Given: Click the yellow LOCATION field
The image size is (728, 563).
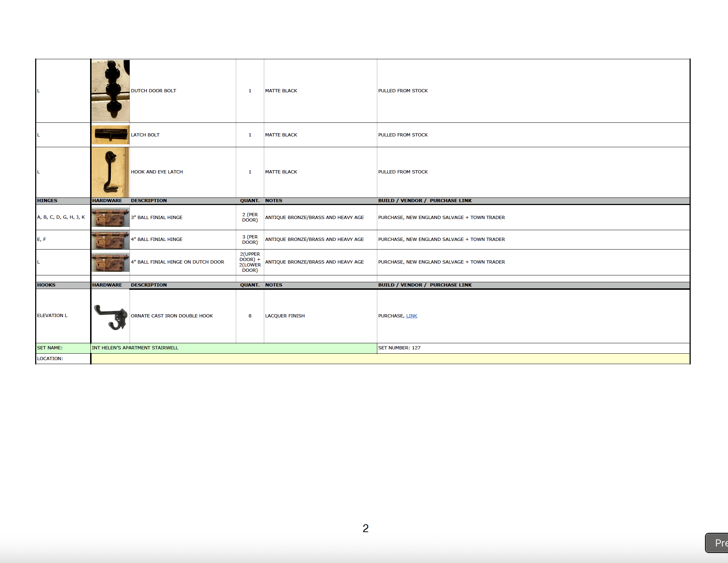Looking at the screenshot, I should tap(390, 359).
